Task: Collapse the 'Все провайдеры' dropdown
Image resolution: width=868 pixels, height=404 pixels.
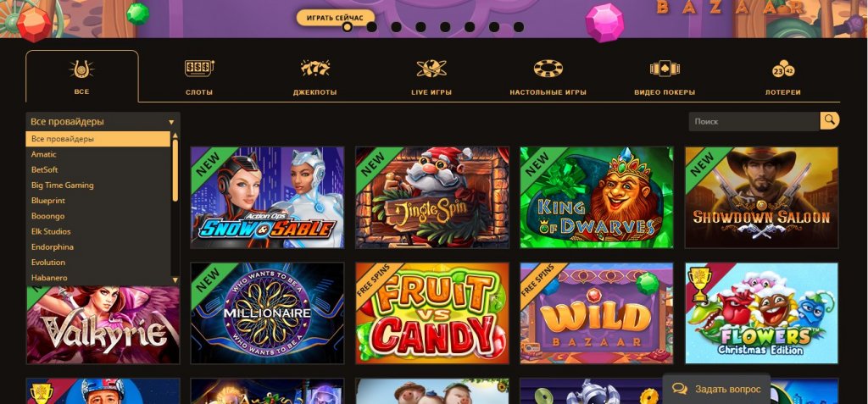Action: (103, 122)
